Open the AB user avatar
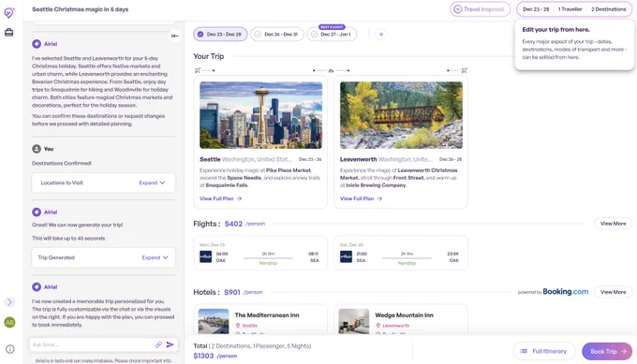 point(9,322)
